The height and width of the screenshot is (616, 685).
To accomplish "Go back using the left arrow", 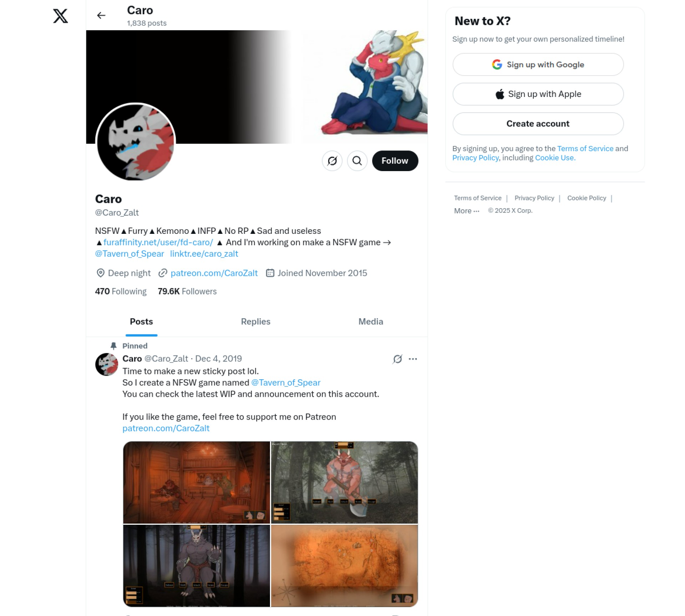I will [x=101, y=15].
